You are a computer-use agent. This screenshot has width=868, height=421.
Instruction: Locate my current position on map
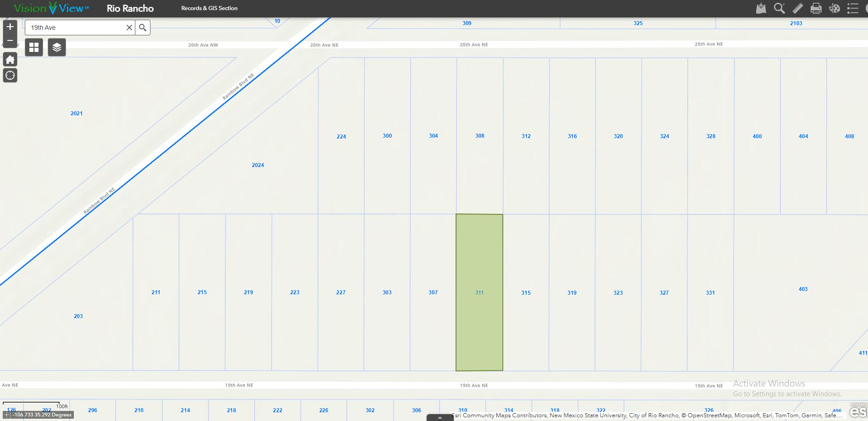[x=10, y=75]
